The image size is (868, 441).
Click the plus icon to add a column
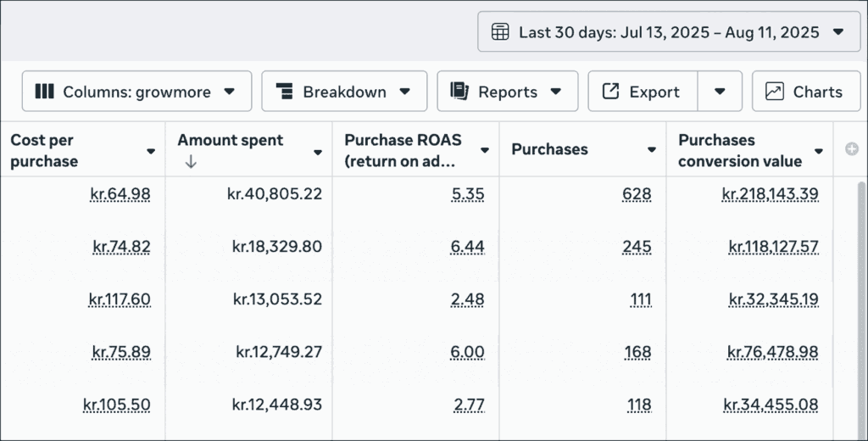pyautogui.click(x=852, y=149)
